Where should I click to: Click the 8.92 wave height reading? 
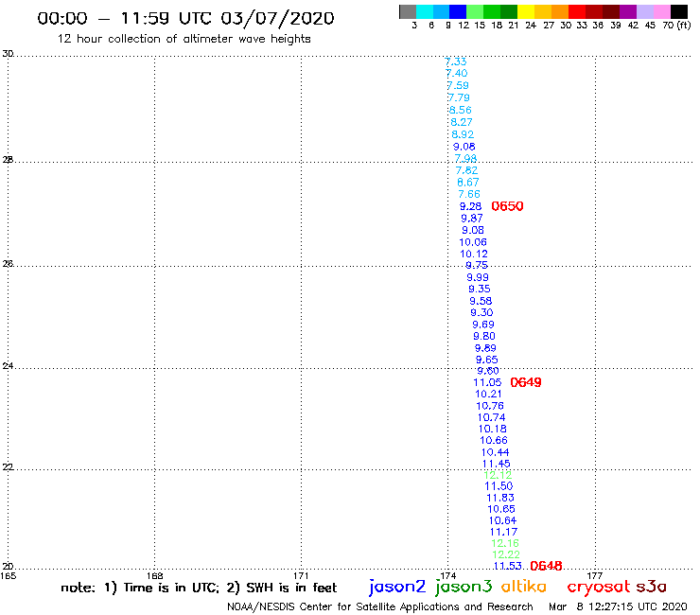pos(463,134)
